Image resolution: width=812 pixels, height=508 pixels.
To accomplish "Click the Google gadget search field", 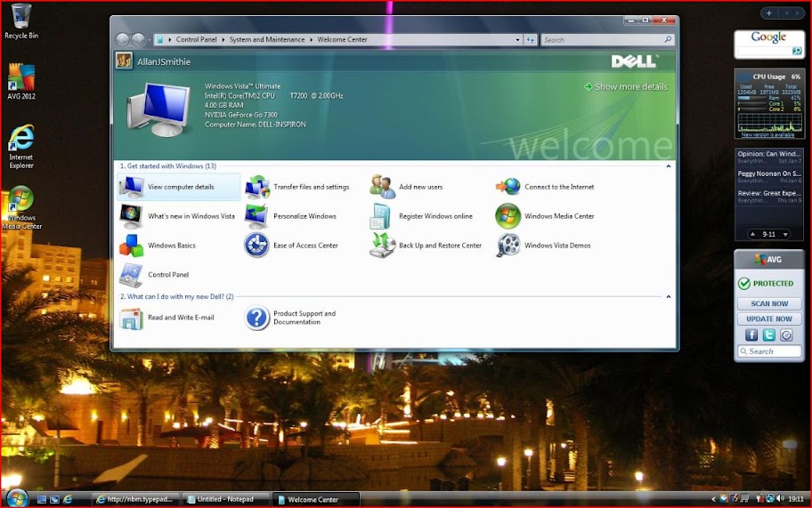I will pos(764,51).
